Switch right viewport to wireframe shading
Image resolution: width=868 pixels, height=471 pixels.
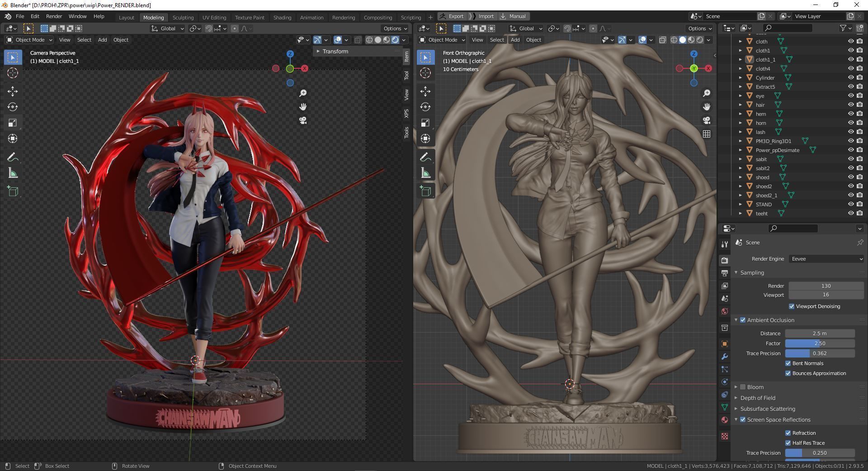674,40
